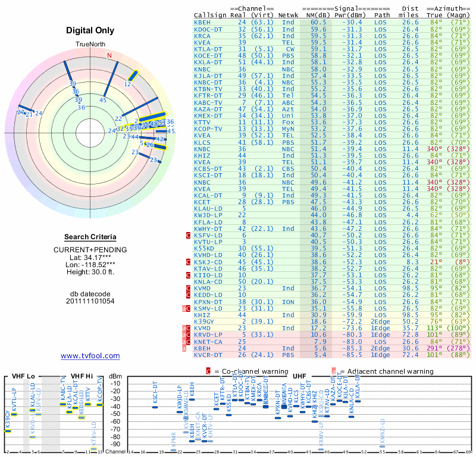Screen dimensions: 476x457
Task: Click the warning badges beside KNET-CA
Action: [186, 342]
